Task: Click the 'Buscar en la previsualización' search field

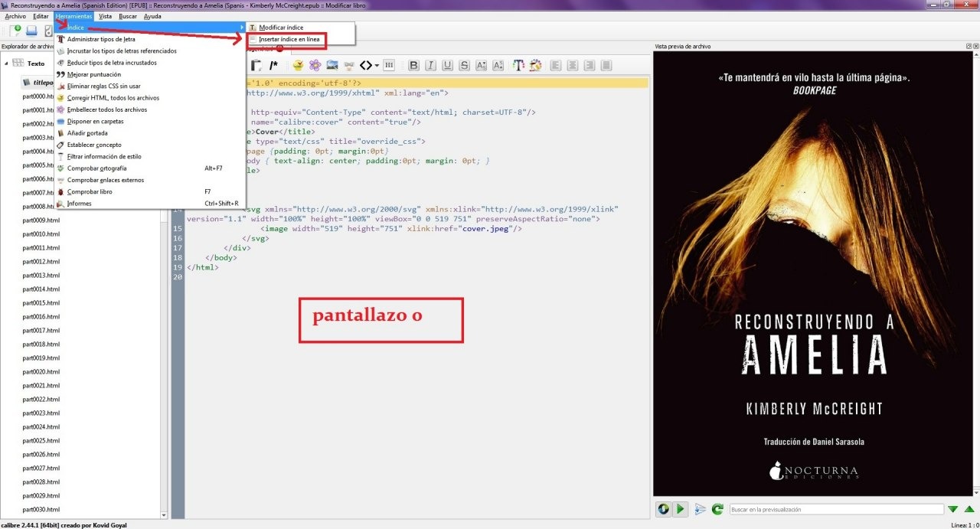Action: coord(836,508)
